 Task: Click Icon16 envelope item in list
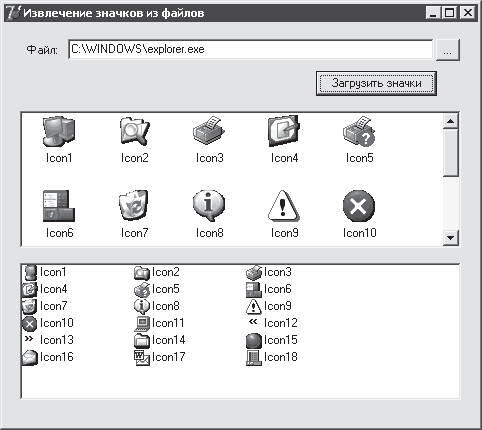(x=48, y=357)
